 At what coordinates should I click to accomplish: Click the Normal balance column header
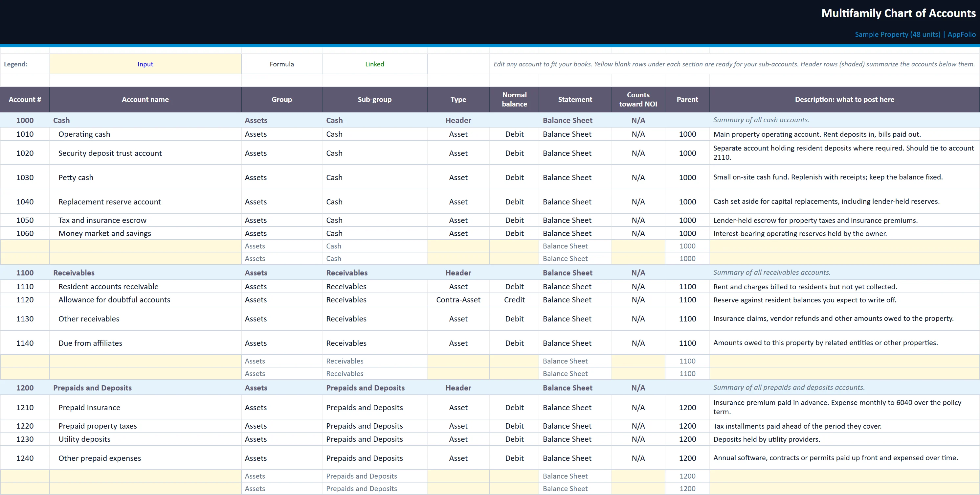point(514,99)
